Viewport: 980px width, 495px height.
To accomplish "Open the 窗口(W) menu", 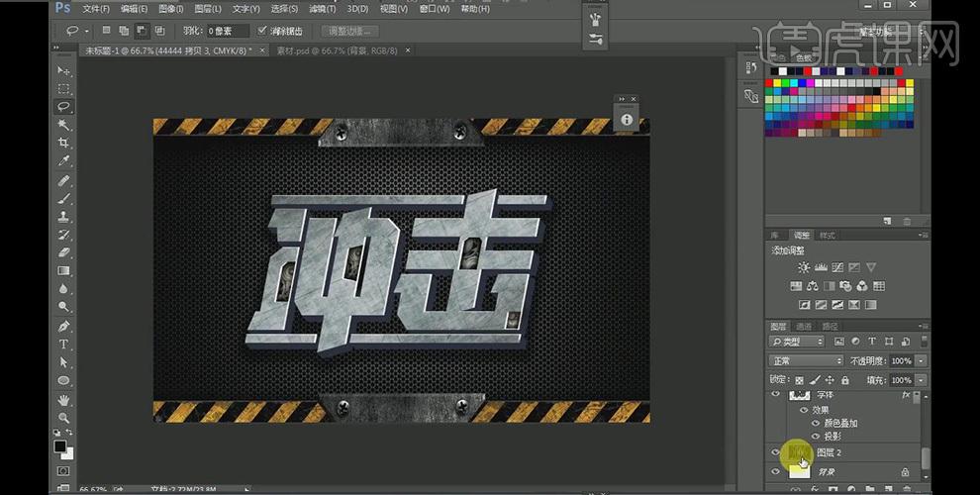I will (x=435, y=9).
